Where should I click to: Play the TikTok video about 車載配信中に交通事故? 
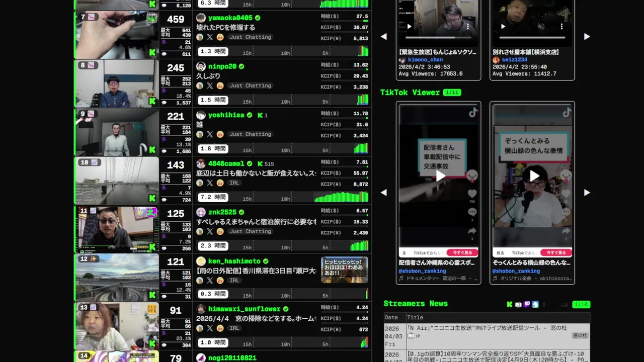(440, 175)
